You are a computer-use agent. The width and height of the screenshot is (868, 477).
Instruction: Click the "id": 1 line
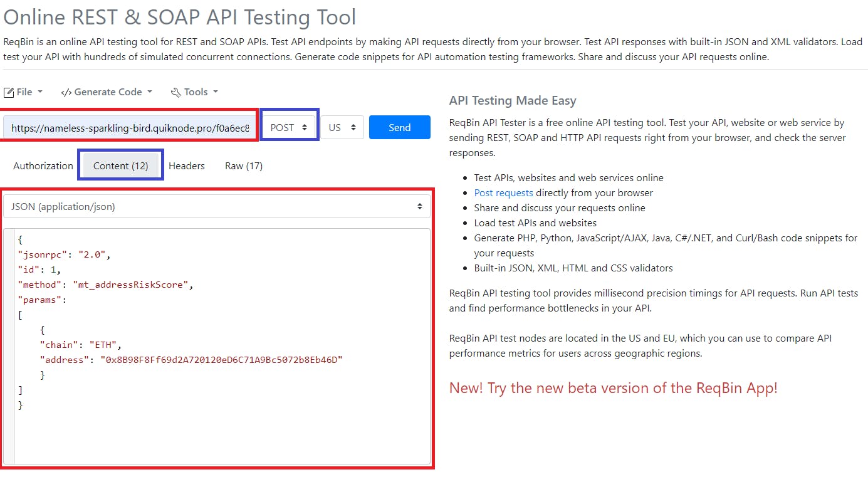39,270
